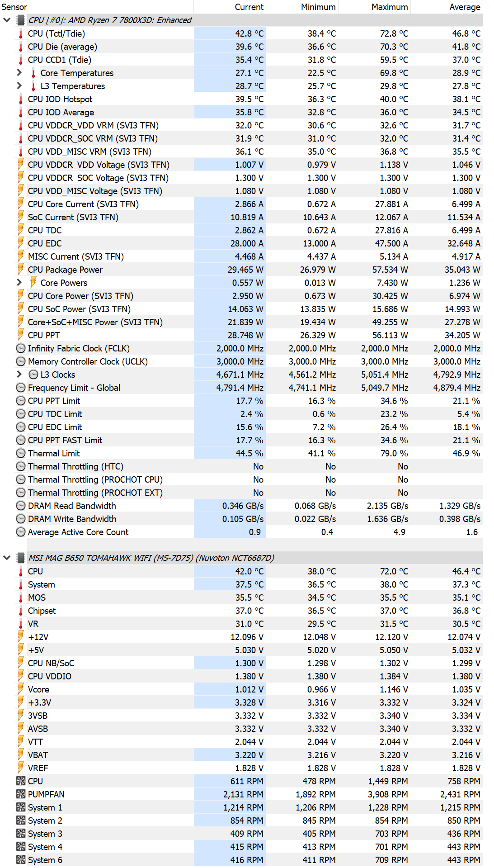
Task: Select the MISC Current (SVI3 TFN) row
Action: pyautogui.click(x=241, y=256)
